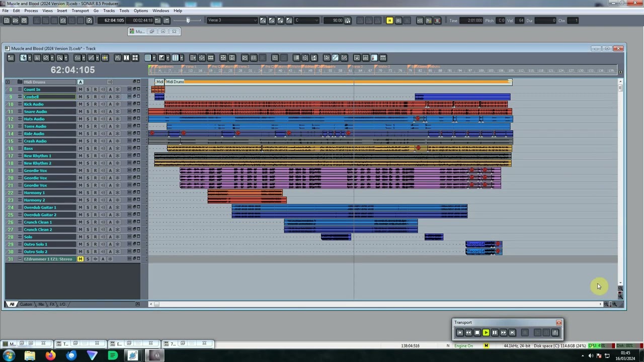
Task: Open Help with the question mark icon
Action: (x=89, y=21)
